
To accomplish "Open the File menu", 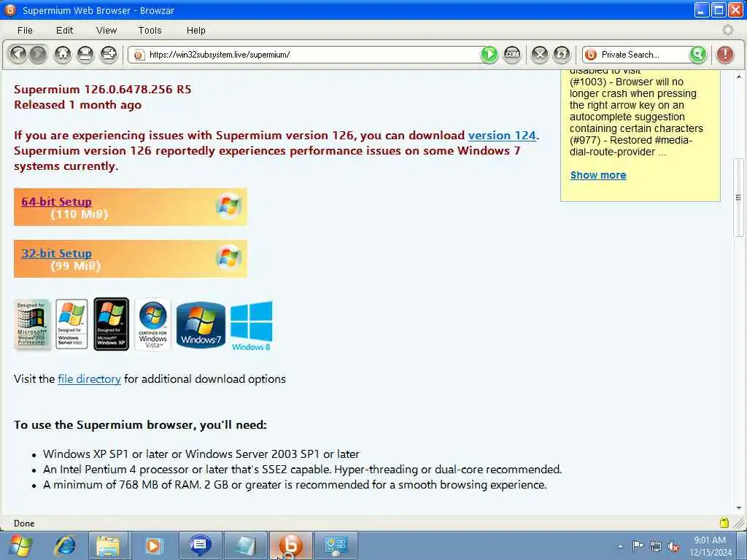I will pos(25,31).
